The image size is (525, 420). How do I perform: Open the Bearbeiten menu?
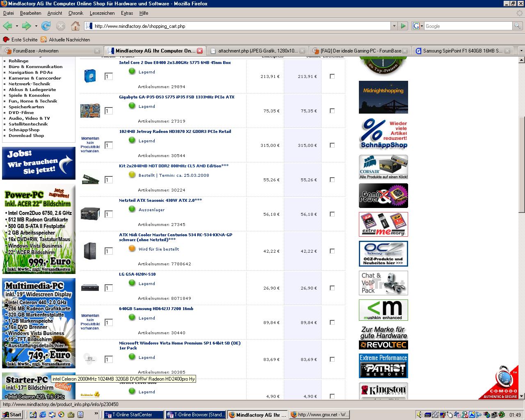point(30,13)
